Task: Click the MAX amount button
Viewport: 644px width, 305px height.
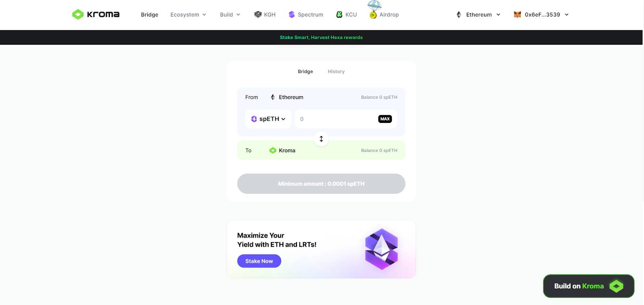Action: (x=385, y=119)
